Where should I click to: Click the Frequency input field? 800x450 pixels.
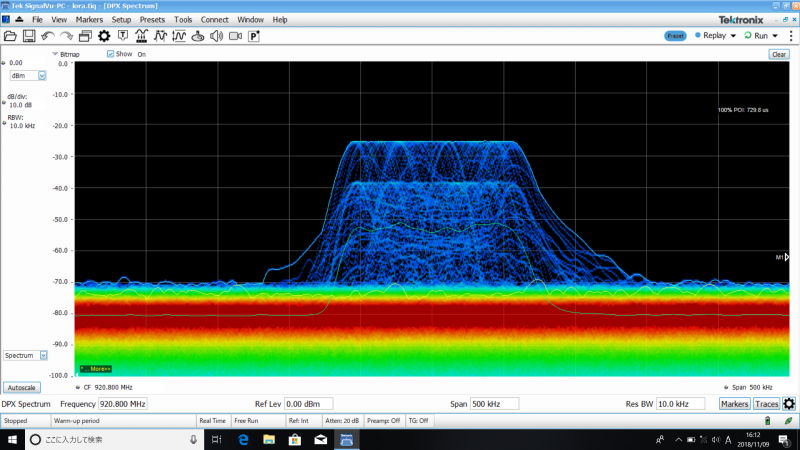[x=122, y=404]
